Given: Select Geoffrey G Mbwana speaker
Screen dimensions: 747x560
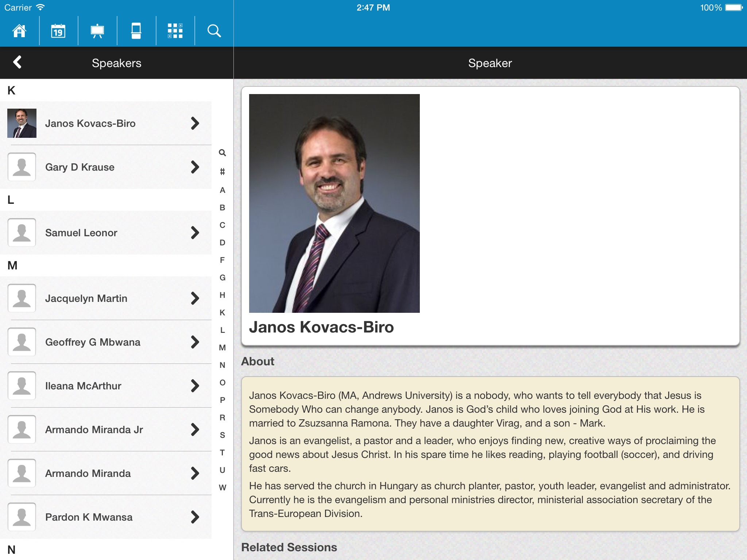Looking at the screenshot, I should tap(93, 342).
